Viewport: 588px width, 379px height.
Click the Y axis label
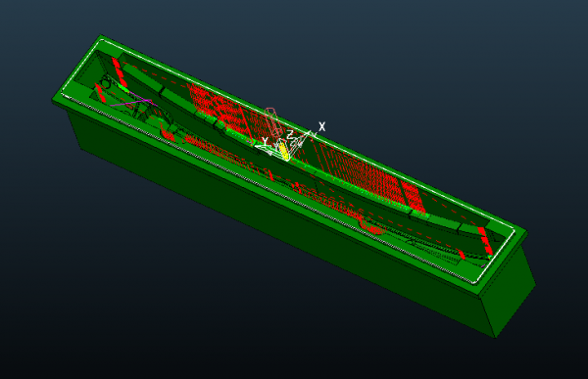coord(265,141)
